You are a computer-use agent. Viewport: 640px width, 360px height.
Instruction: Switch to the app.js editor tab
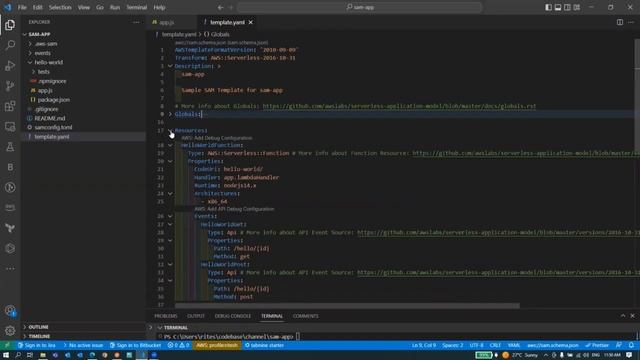coord(167,22)
